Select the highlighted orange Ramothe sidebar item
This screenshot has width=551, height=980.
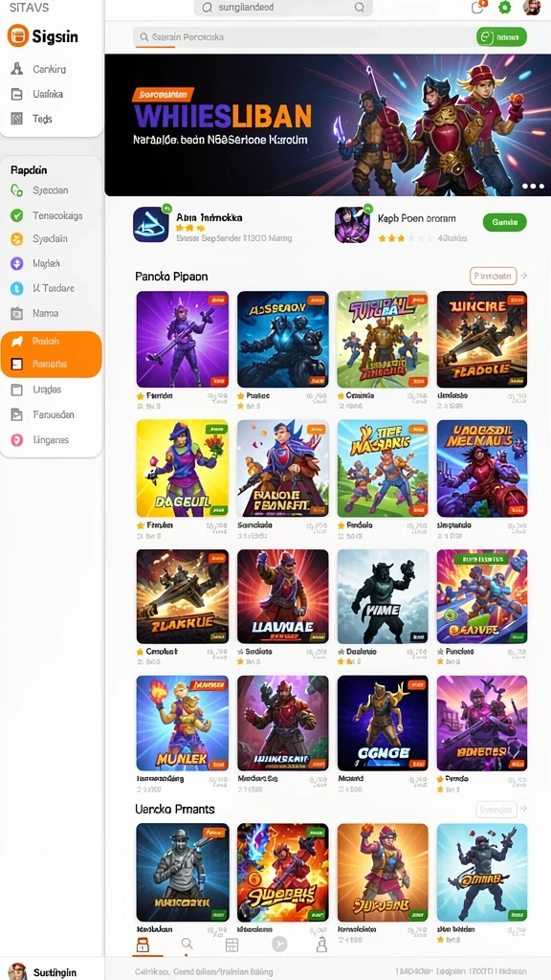pyautogui.click(x=52, y=364)
